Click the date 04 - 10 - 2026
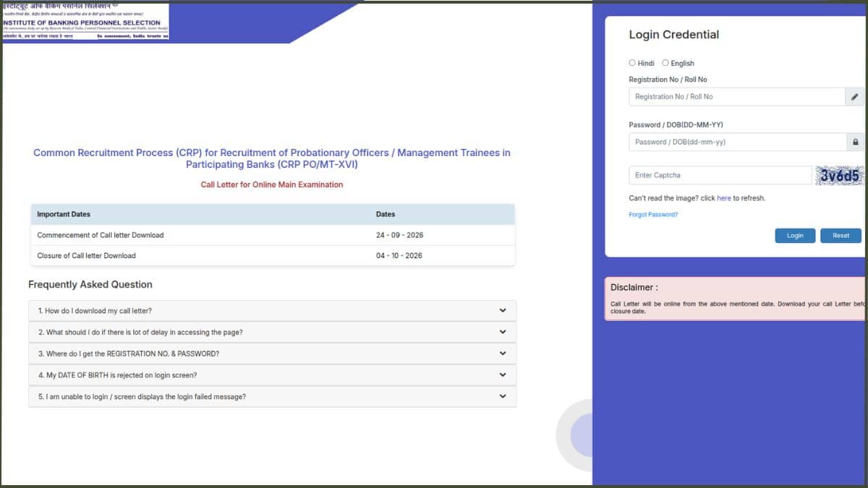Image resolution: width=868 pixels, height=488 pixels. tap(399, 255)
